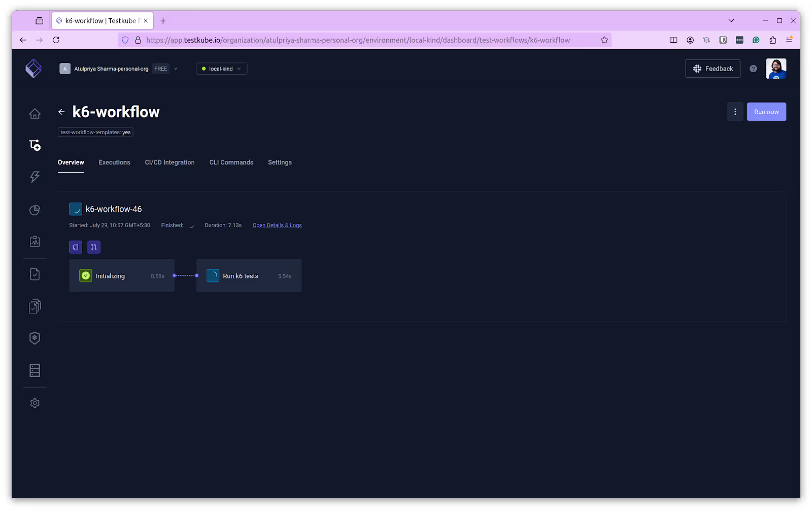Open a new browser tab
Viewport: 812px width, 511px height.
coord(163,21)
